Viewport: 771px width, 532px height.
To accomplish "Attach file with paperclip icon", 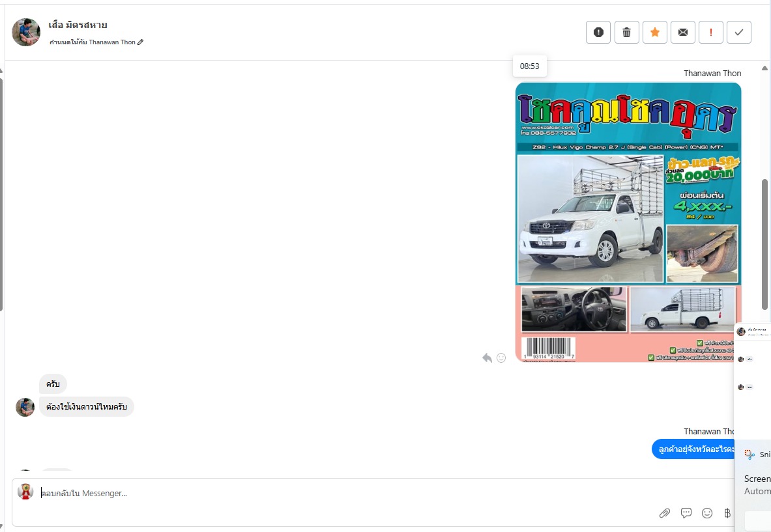I will 664,513.
